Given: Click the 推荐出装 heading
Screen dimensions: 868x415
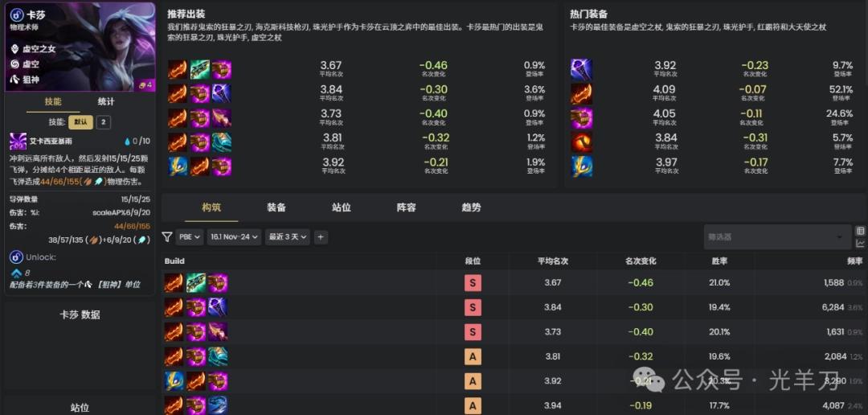Looking at the screenshot, I should pyautogui.click(x=186, y=14).
